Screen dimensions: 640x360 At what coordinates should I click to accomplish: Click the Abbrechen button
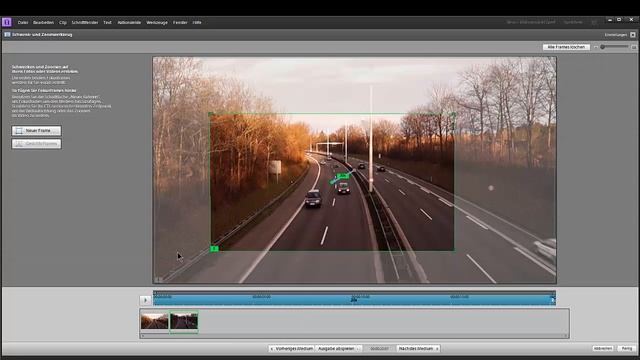[603, 349]
